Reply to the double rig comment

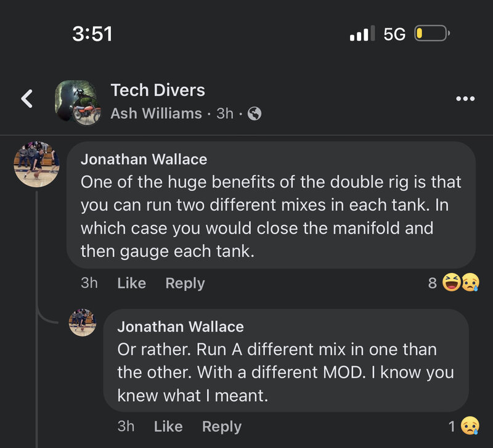click(x=185, y=283)
